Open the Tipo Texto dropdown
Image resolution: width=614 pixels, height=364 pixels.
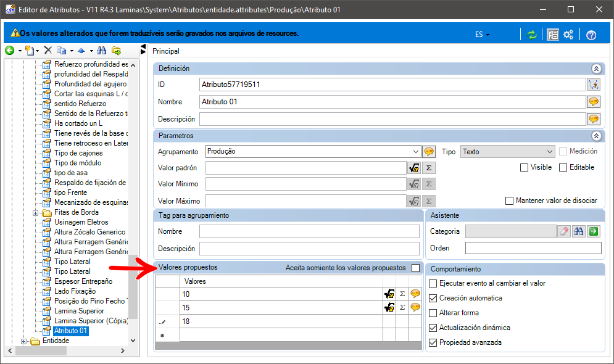[549, 152]
